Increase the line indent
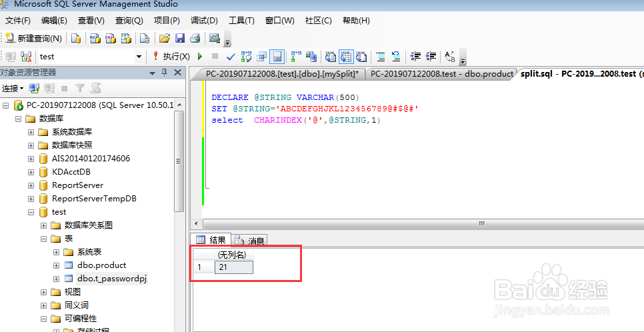The height and width of the screenshot is (332, 644). coord(431,56)
